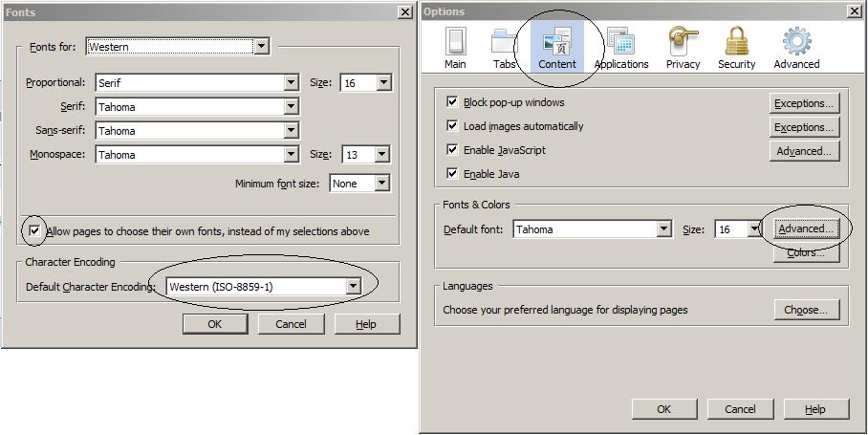Expand the Fonts for Western dropdown

178,47
